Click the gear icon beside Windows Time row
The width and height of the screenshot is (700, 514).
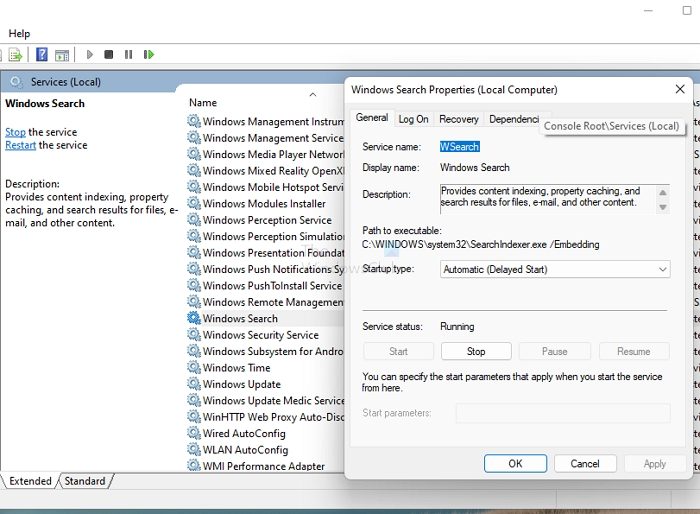[194, 367]
